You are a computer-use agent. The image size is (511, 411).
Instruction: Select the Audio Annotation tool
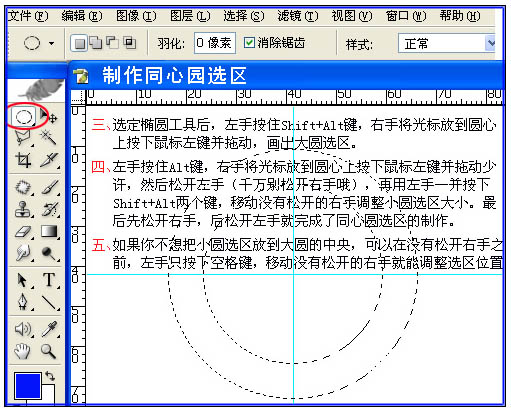pyautogui.click(x=23, y=329)
